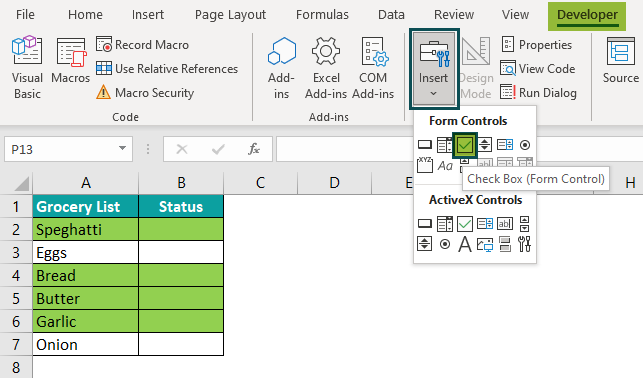Select the ActiveX Label control
The image size is (643, 378).
pyautogui.click(x=465, y=244)
